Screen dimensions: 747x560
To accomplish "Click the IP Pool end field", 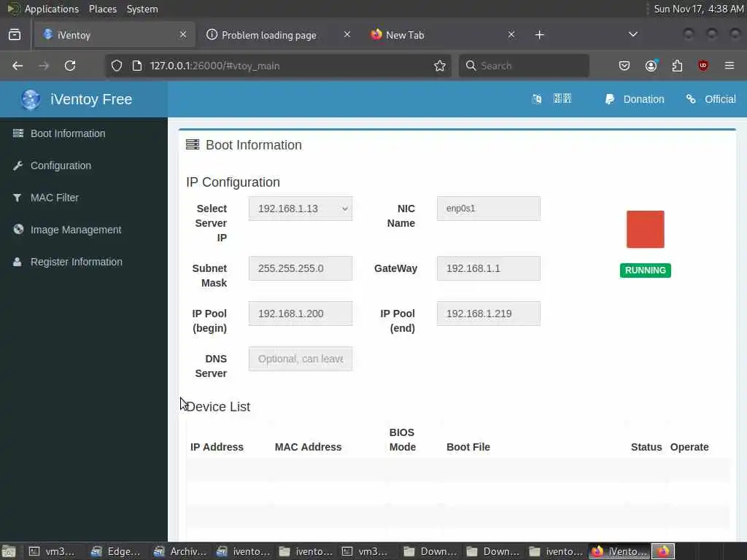I will click(488, 314).
